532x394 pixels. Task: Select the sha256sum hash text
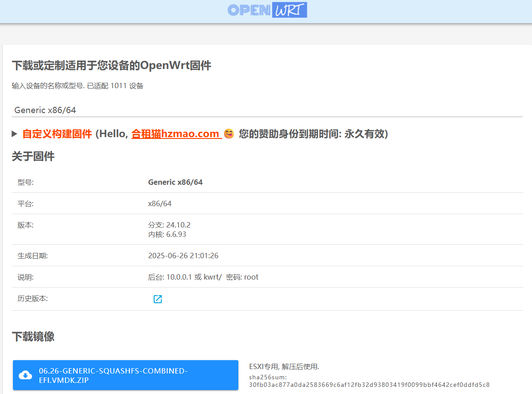pyautogui.click(x=369, y=385)
